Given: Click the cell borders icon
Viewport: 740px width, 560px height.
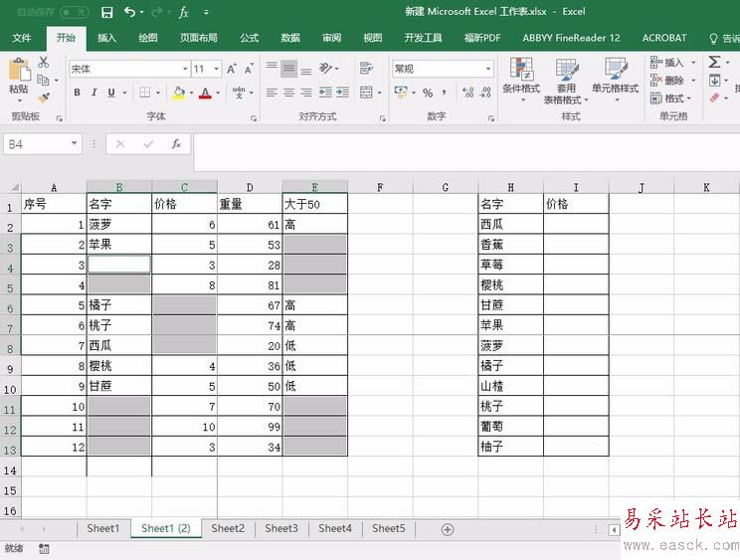Looking at the screenshot, I should click(x=145, y=93).
